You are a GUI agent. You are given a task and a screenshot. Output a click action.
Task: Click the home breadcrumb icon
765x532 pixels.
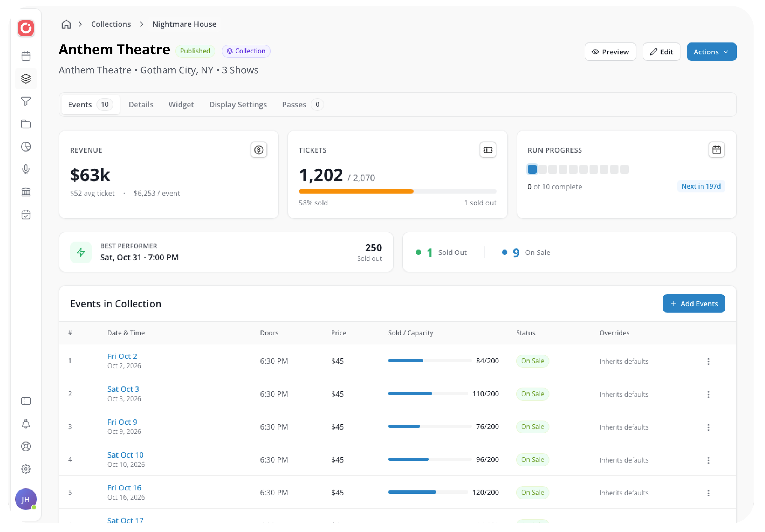(x=66, y=24)
